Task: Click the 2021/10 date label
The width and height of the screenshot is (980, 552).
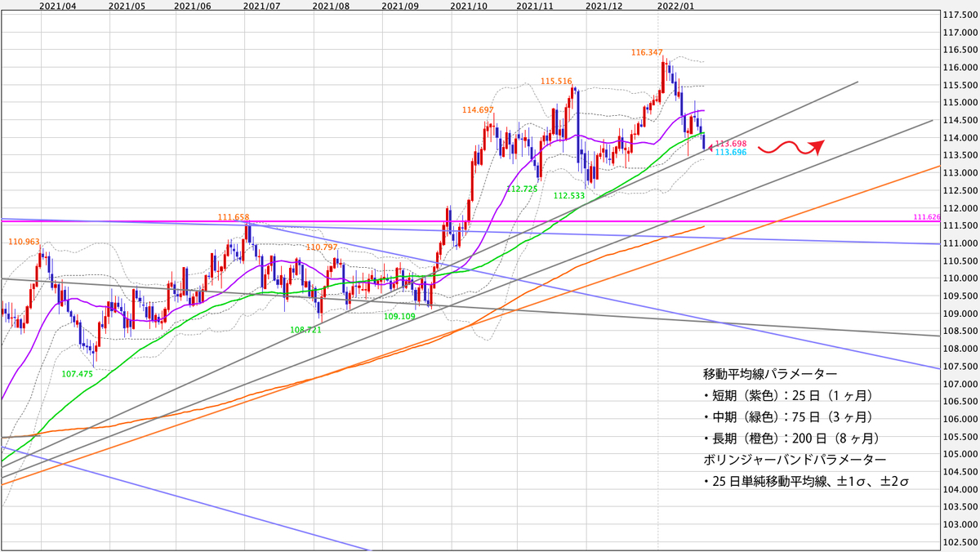Action: (469, 6)
